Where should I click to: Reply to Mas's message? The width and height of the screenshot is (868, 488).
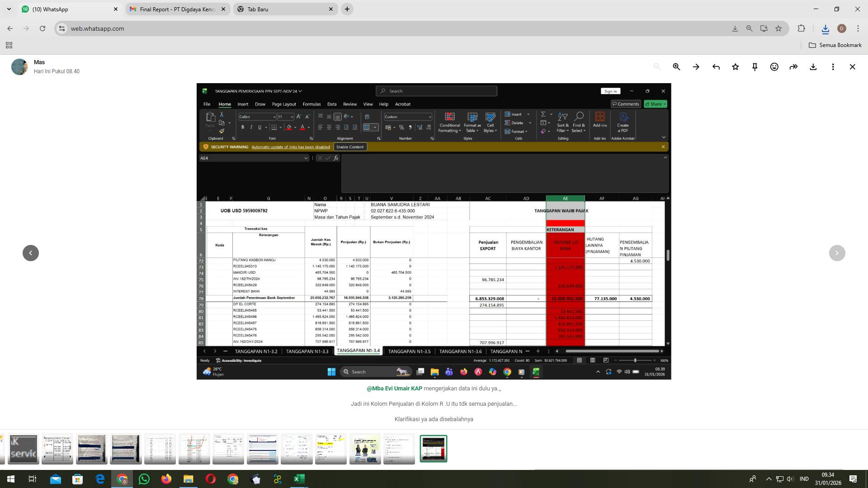(716, 66)
